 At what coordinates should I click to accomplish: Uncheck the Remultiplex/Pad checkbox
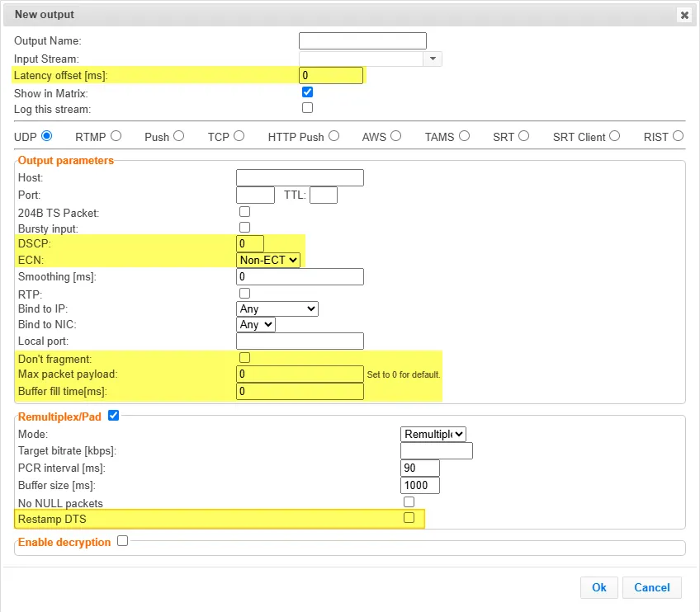[114, 416]
